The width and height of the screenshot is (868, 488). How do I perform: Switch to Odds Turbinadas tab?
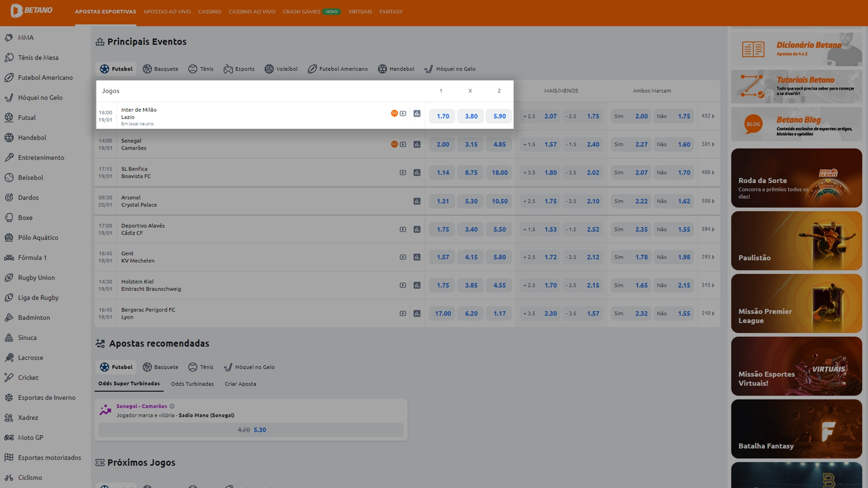[192, 384]
